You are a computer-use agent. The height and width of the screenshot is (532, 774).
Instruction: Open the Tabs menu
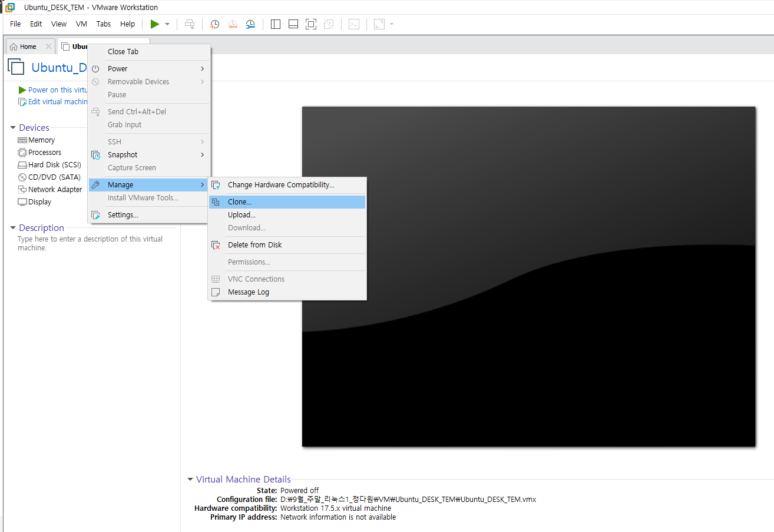point(104,24)
